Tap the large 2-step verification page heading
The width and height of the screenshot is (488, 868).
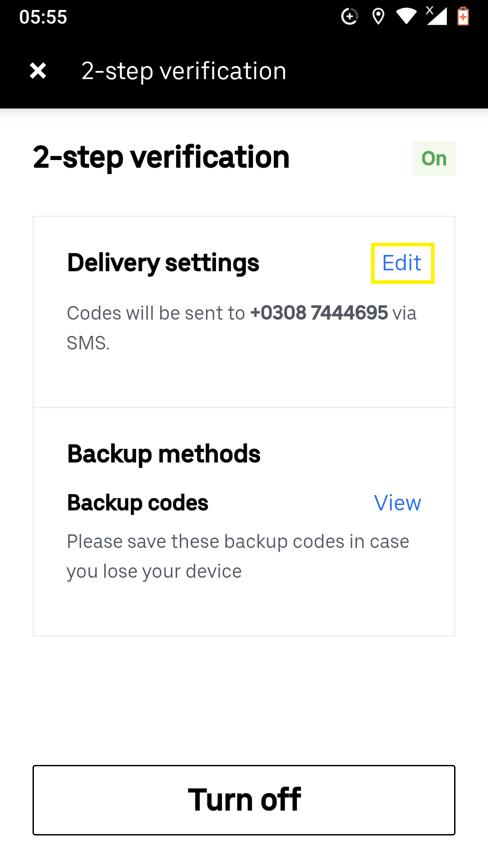[161, 157]
